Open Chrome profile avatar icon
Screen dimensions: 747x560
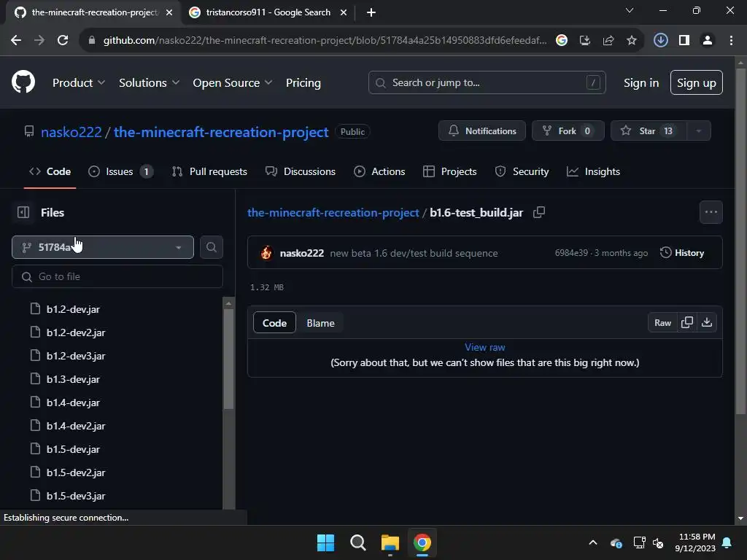point(708,40)
